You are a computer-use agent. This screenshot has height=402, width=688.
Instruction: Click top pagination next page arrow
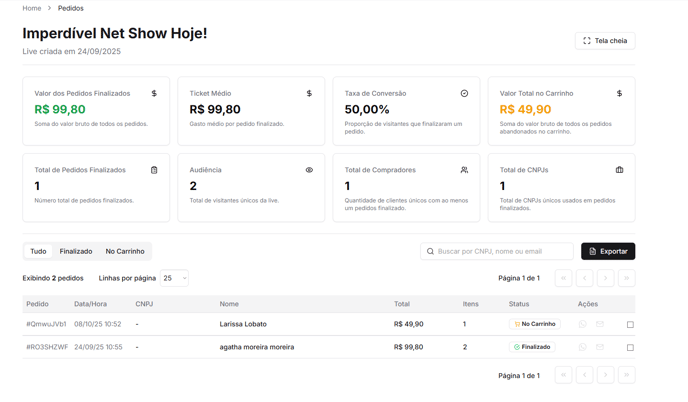coord(605,278)
